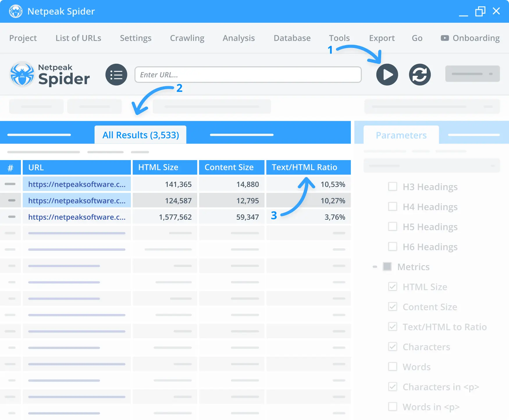Start crawling with the play button

tap(387, 75)
